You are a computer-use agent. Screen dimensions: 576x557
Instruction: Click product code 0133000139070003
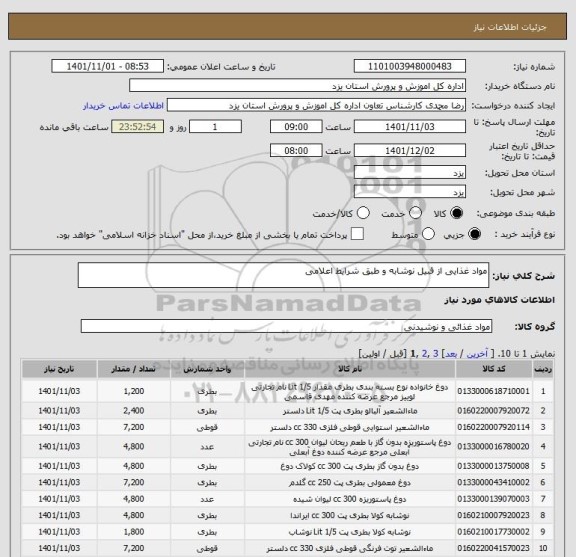coord(493,499)
